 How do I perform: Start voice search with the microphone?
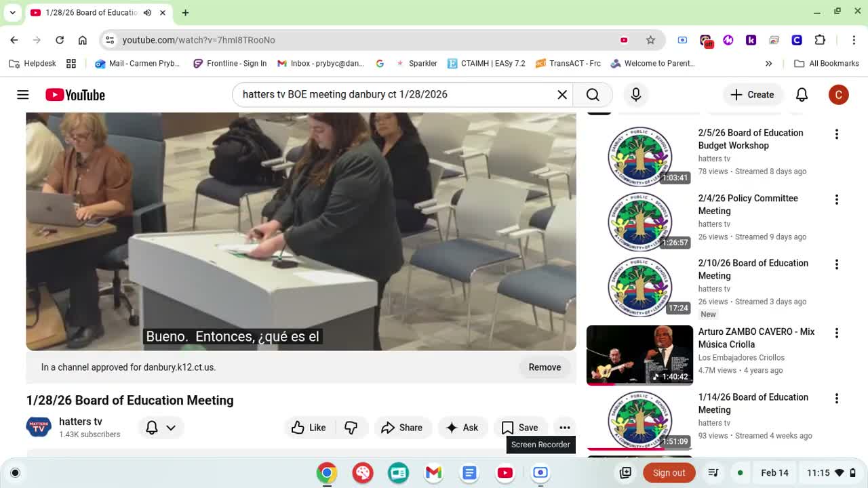[636, 95]
